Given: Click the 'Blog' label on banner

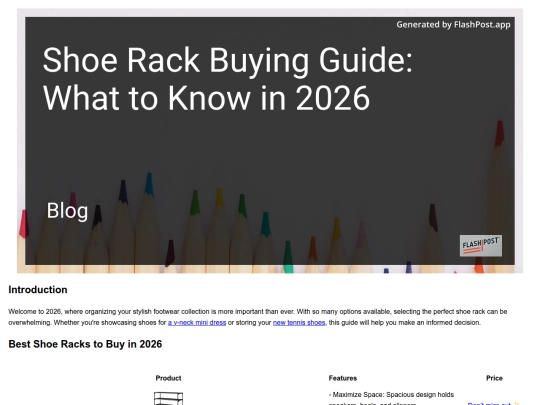Looking at the screenshot, I should (68, 210).
